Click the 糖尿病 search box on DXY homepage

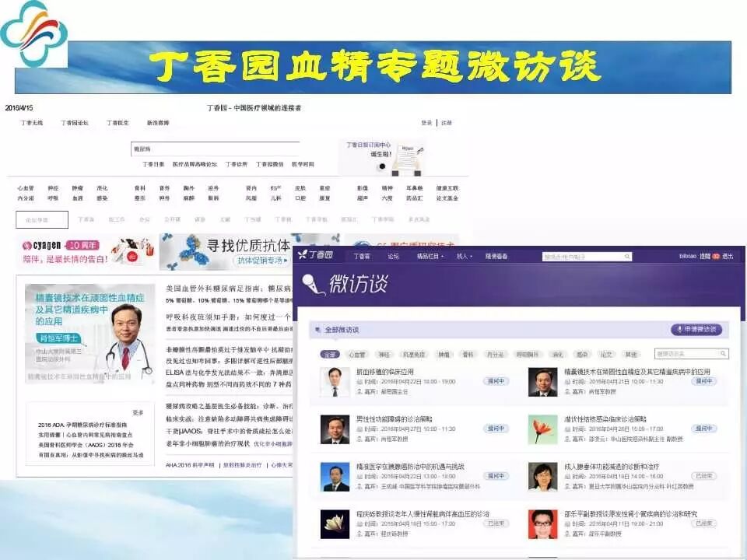click(216, 149)
